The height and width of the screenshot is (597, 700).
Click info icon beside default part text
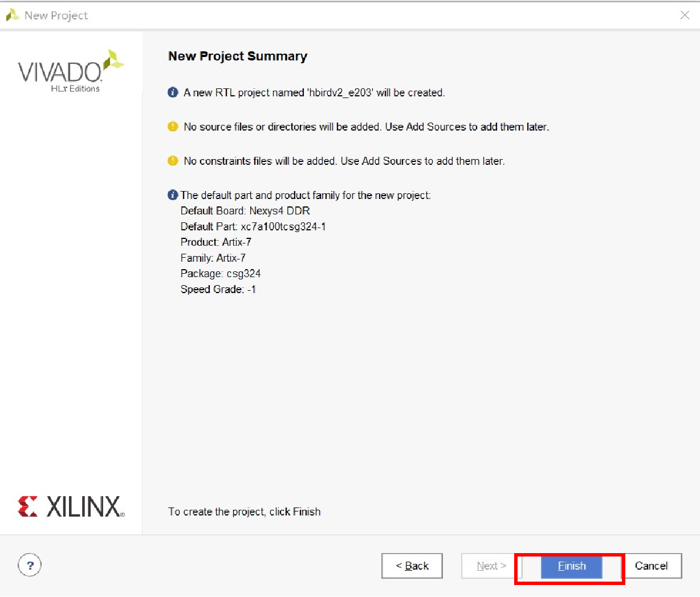click(x=173, y=195)
